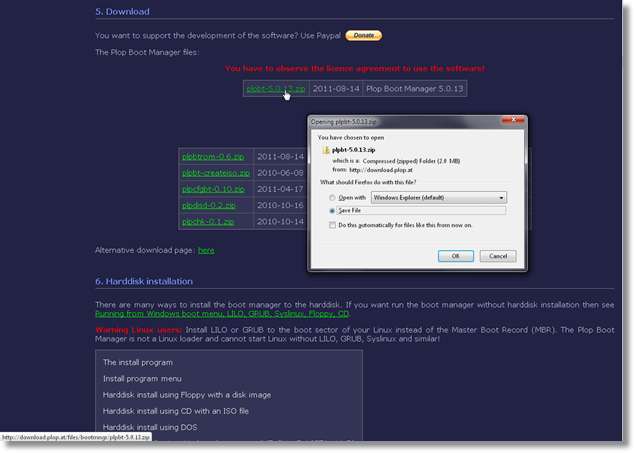635x453 pixels.
Task: Click 'Harddisk install using DOS' entry
Action: pos(150,427)
